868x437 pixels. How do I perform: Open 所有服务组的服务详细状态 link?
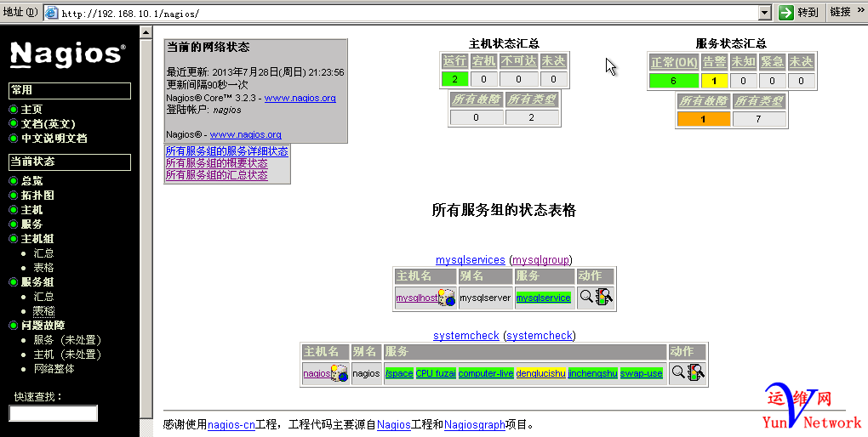(x=227, y=151)
